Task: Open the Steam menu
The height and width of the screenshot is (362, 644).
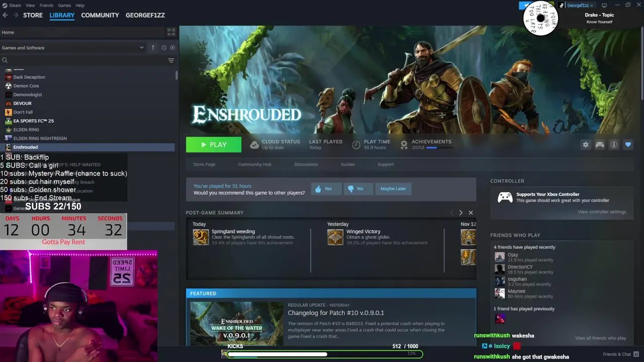Action: 15,6
